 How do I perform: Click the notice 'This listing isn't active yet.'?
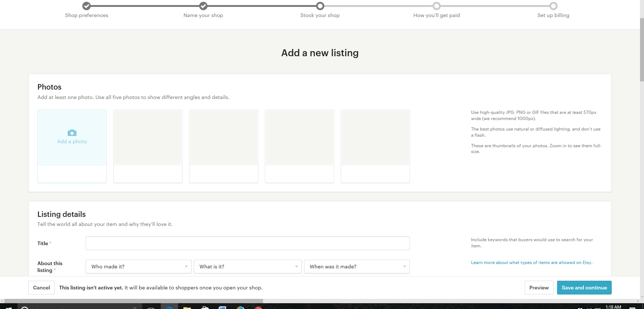coord(91,288)
